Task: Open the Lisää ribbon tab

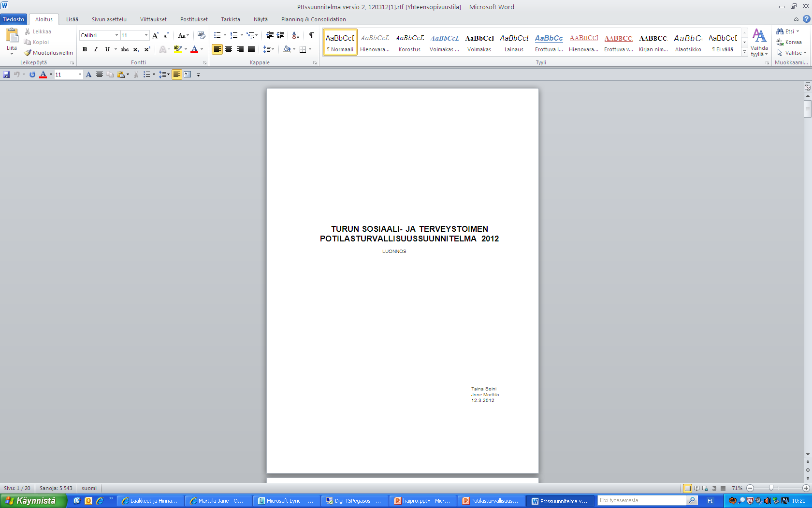Action: click(x=72, y=19)
